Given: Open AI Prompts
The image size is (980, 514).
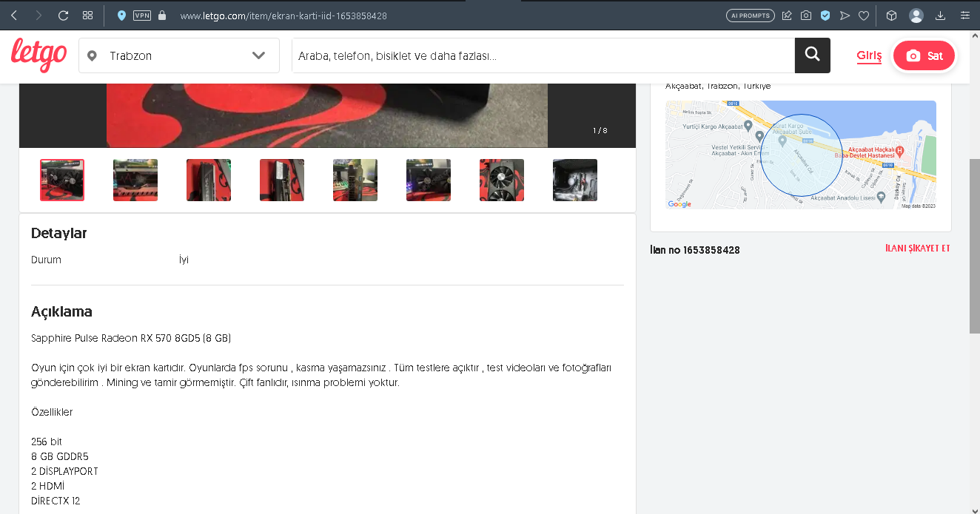Looking at the screenshot, I should [x=750, y=16].
